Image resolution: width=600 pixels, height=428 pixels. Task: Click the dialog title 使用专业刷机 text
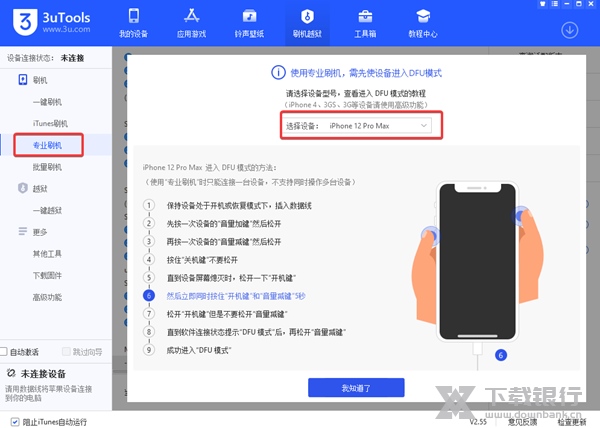click(366, 73)
